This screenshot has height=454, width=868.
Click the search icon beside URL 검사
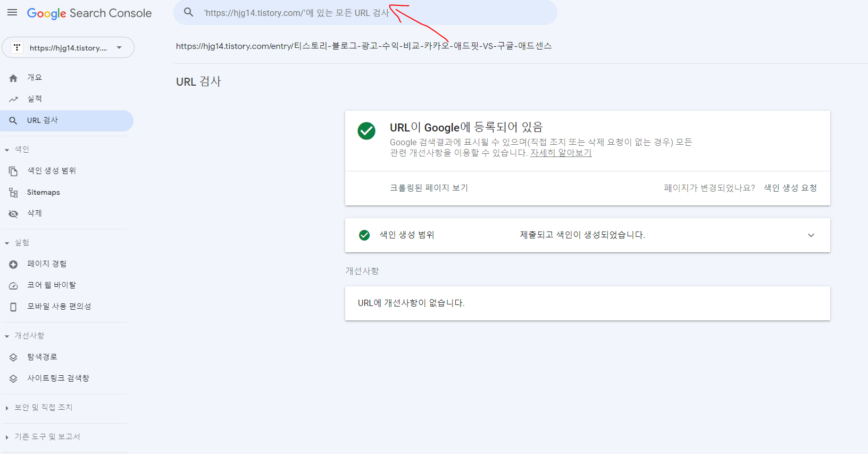tap(13, 121)
